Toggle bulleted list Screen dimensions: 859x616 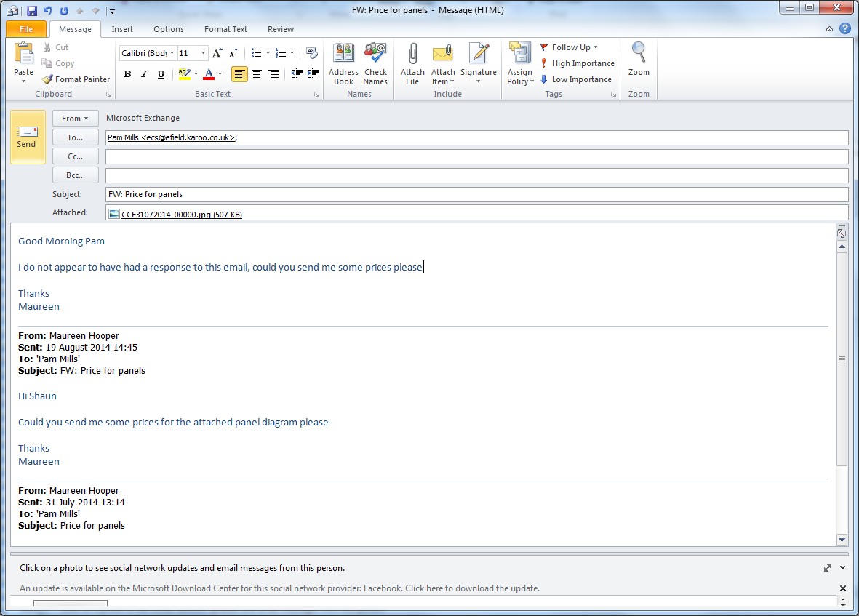256,53
